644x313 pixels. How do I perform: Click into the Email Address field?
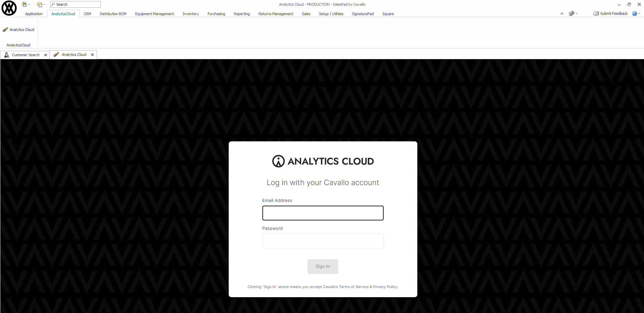(323, 213)
